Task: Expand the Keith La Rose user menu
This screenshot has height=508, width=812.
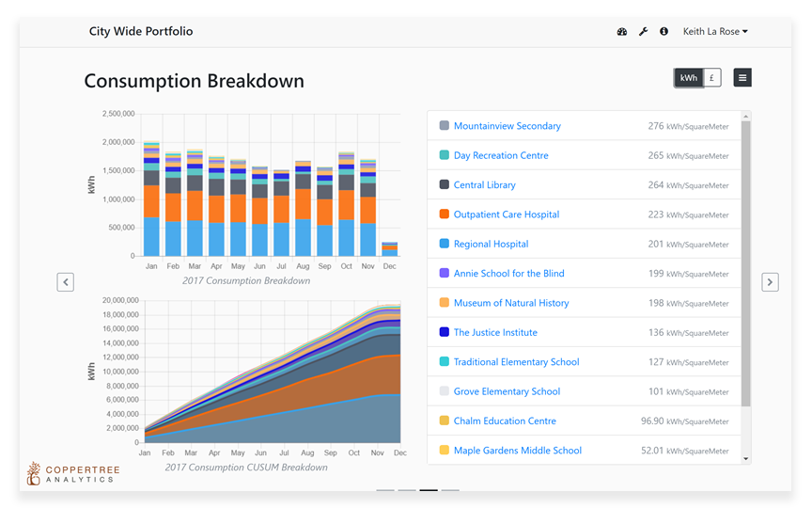Action: (x=715, y=31)
